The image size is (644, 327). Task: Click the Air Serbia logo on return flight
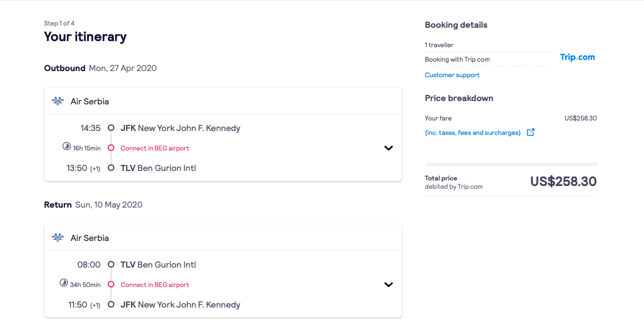(58, 238)
